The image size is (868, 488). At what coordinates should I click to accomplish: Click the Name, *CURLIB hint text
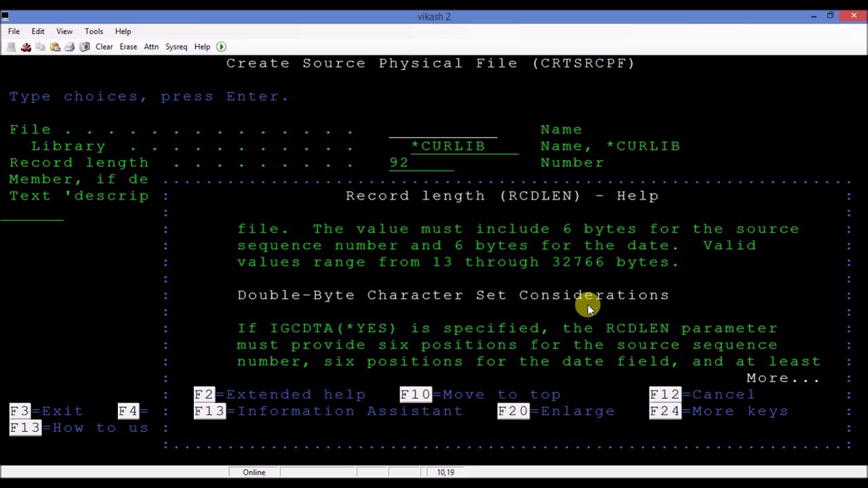click(610, 146)
